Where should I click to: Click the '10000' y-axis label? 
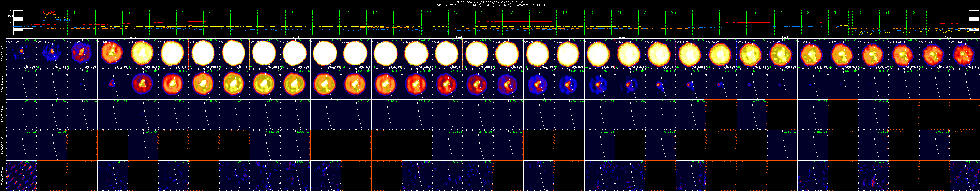(10, 11)
